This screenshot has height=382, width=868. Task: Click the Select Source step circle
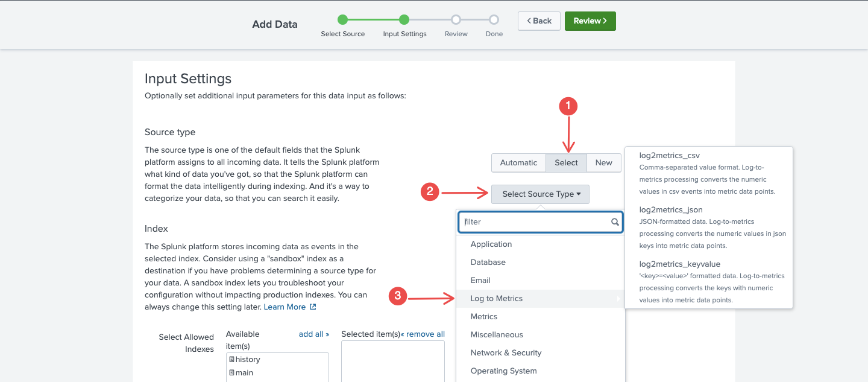342,20
